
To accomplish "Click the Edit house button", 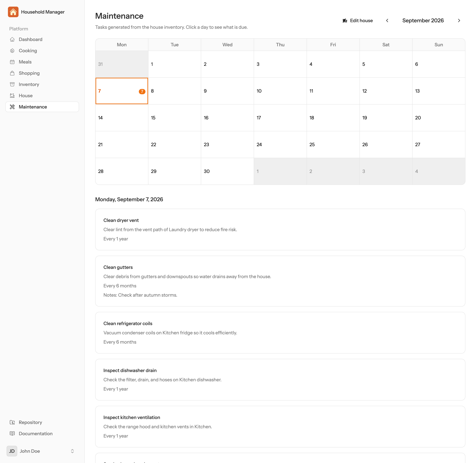I will pos(358,21).
